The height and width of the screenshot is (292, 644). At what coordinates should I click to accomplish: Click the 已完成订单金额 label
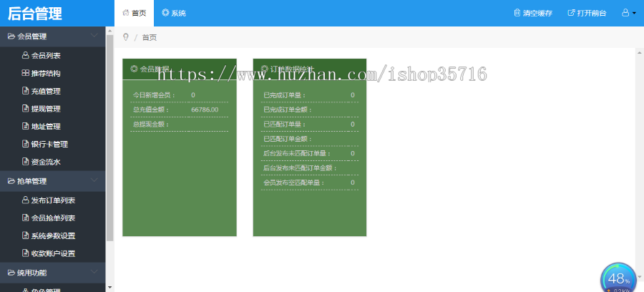[x=288, y=109]
